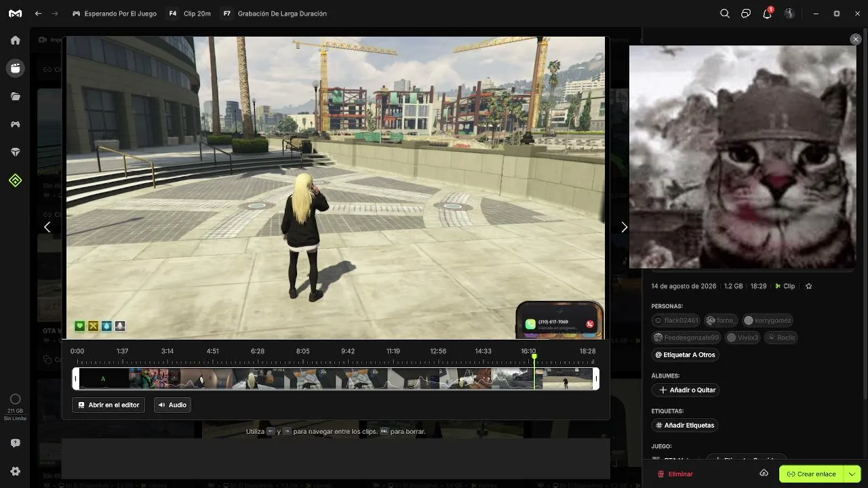This screenshot has height=488, width=868.
Task: Close the clip viewer with the X button
Action: tap(856, 40)
